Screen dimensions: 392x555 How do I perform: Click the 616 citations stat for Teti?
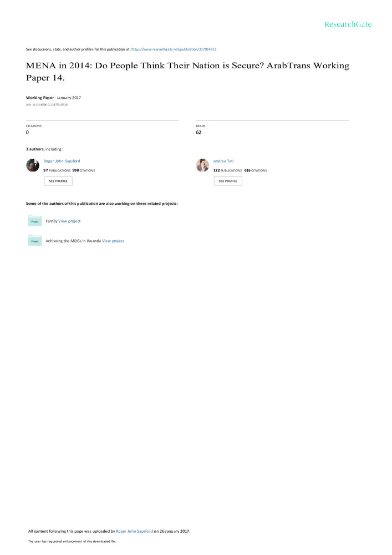click(x=256, y=170)
